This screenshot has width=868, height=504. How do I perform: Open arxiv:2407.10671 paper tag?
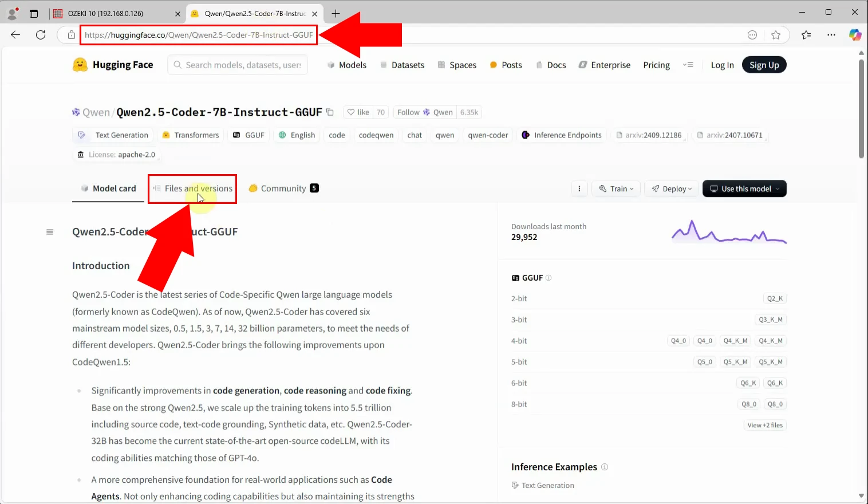pyautogui.click(x=730, y=135)
